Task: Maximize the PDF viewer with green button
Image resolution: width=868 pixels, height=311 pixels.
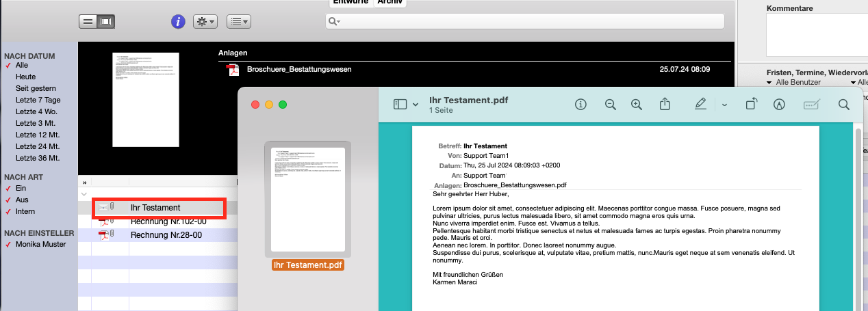Action: (x=283, y=105)
